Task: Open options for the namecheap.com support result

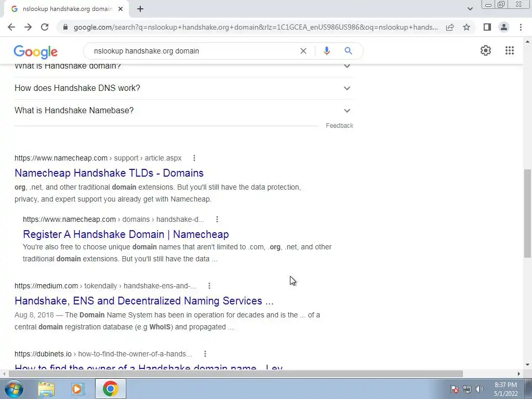Action: pyautogui.click(x=194, y=158)
